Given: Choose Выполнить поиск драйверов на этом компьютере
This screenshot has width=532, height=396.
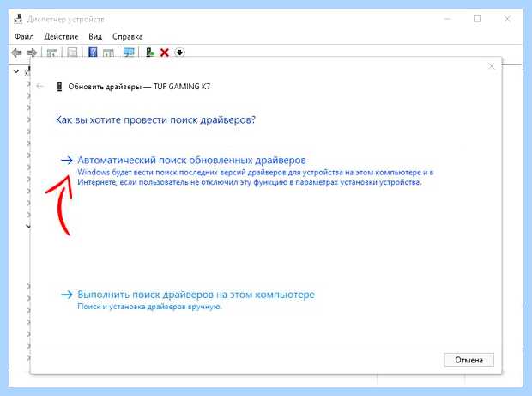Looking at the screenshot, I should coord(196,295).
